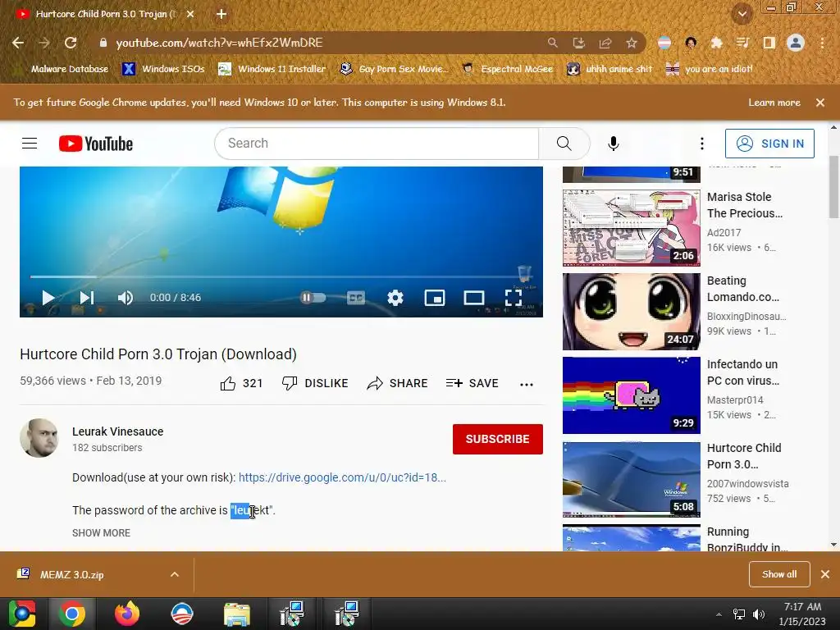This screenshot has width=840, height=630.
Task: Open the you are an idiot! bookmark
Action: coord(710,69)
